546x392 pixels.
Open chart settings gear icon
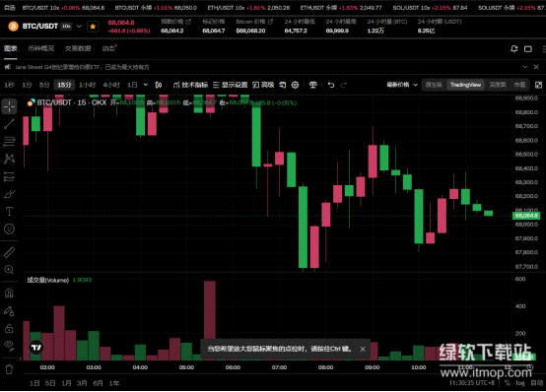pyautogui.click(x=295, y=85)
